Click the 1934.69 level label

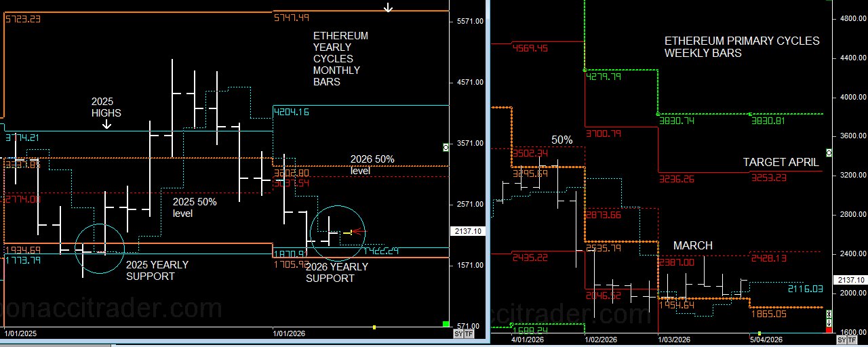[x=23, y=250]
